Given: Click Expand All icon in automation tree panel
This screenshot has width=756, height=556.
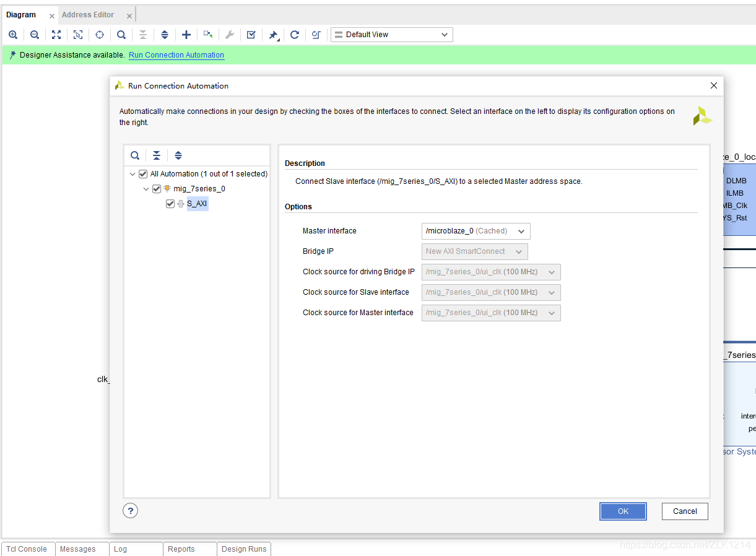Looking at the screenshot, I should tap(178, 155).
